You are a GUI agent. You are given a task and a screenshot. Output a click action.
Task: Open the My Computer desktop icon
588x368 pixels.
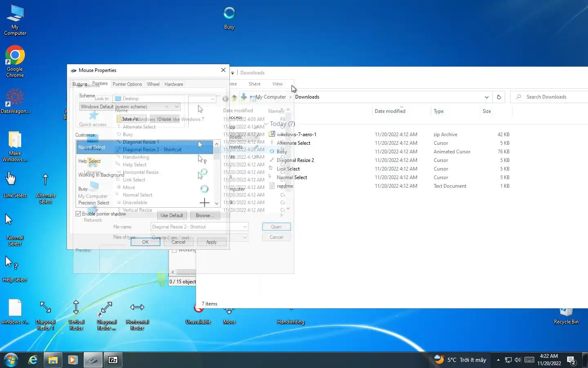coord(15,20)
